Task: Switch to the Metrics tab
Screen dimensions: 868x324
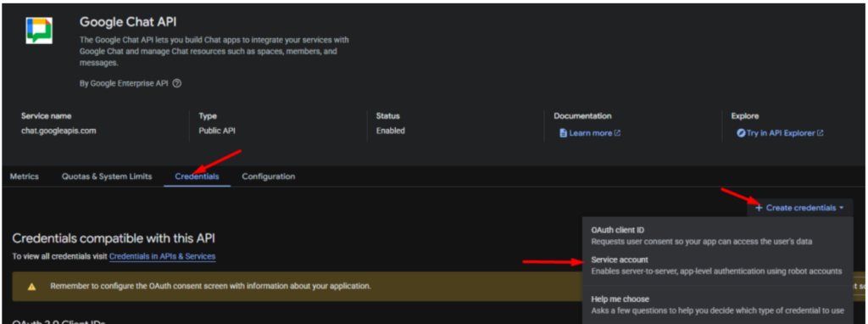Action: (x=25, y=176)
